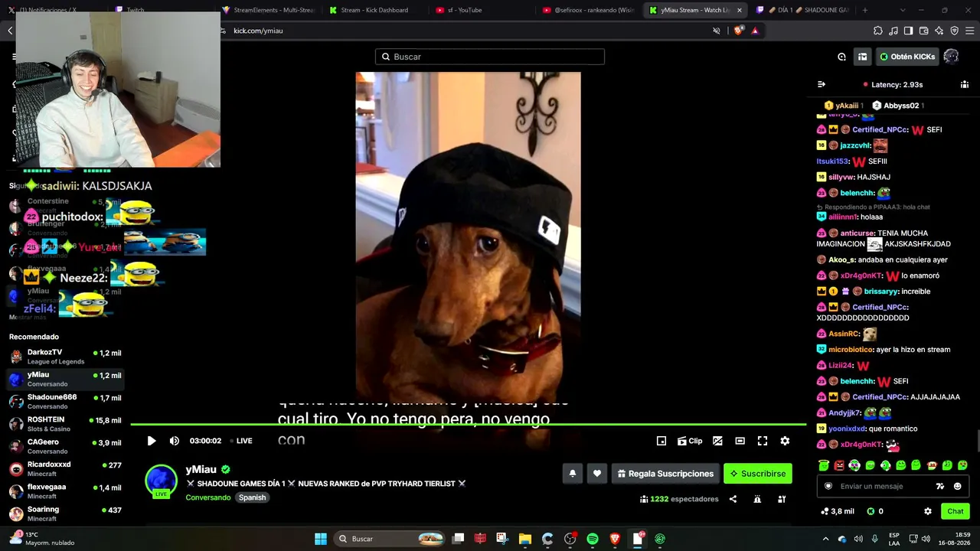The height and width of the screenshot is (551, 980).
Task: Mute the stream player volume
Action: click(x=174, y=441)
